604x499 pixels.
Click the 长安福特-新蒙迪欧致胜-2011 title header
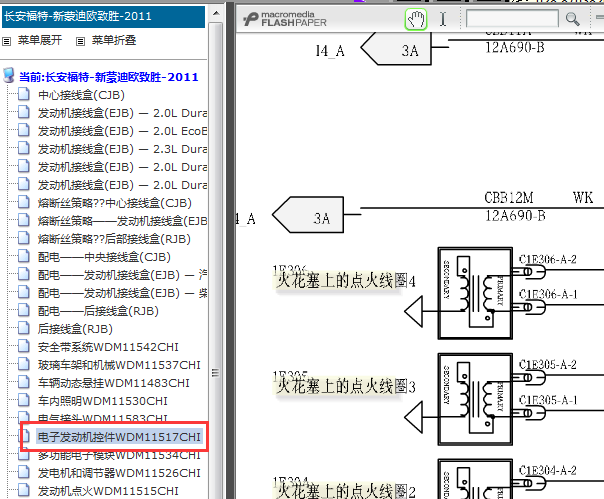(103, 17)
